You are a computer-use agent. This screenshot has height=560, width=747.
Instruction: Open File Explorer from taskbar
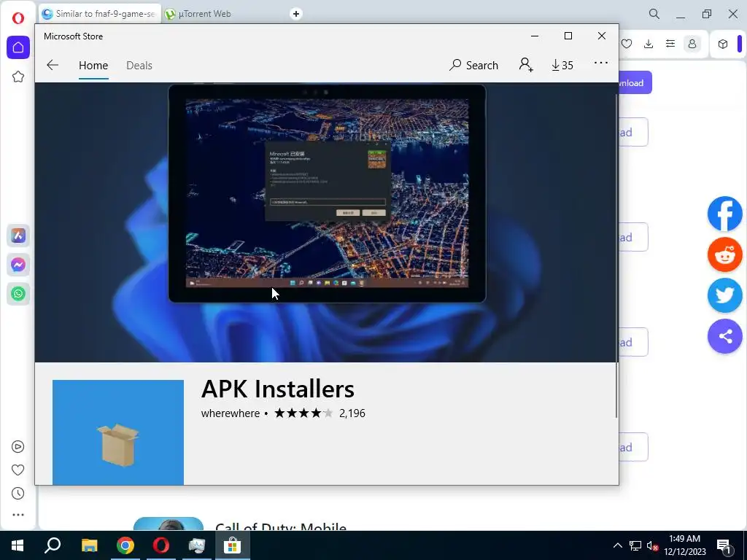[x=89, y=545]
